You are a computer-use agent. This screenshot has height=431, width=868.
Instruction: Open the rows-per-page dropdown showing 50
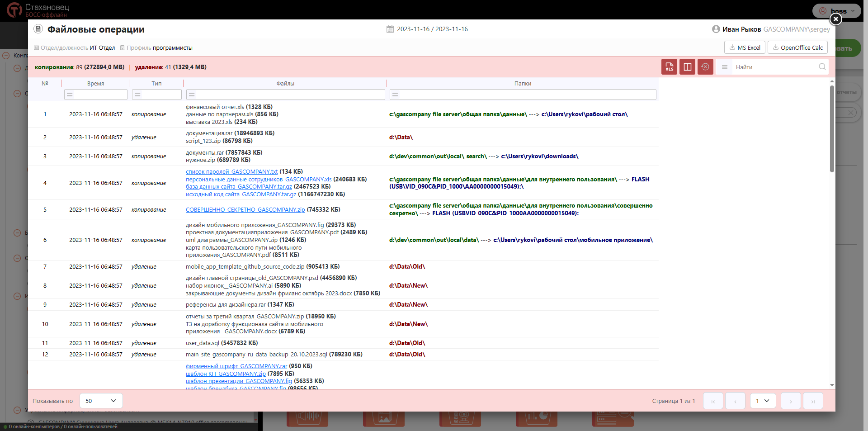point(101,401)
